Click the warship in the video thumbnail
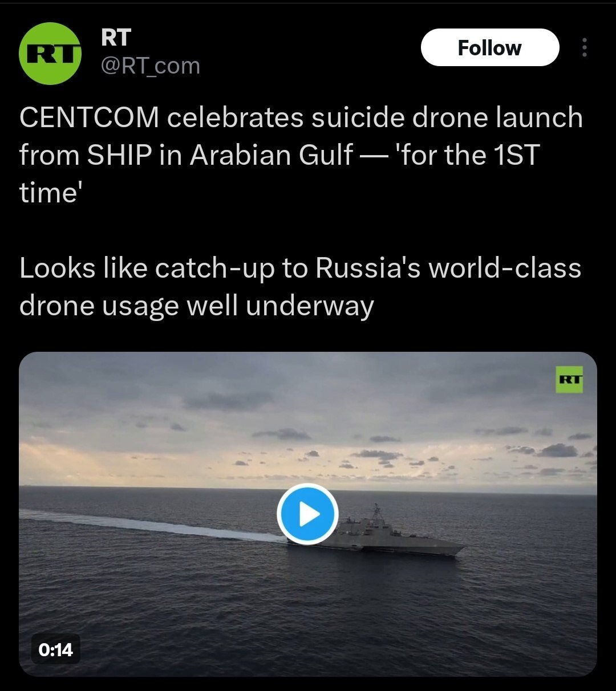This screenshot has height=691, width=616. [378, 536]
